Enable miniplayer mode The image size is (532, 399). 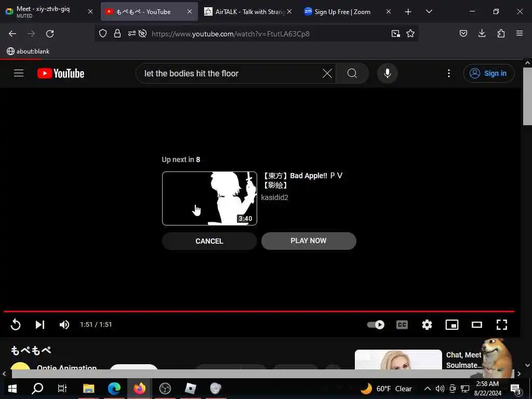(x=452, y=325)
